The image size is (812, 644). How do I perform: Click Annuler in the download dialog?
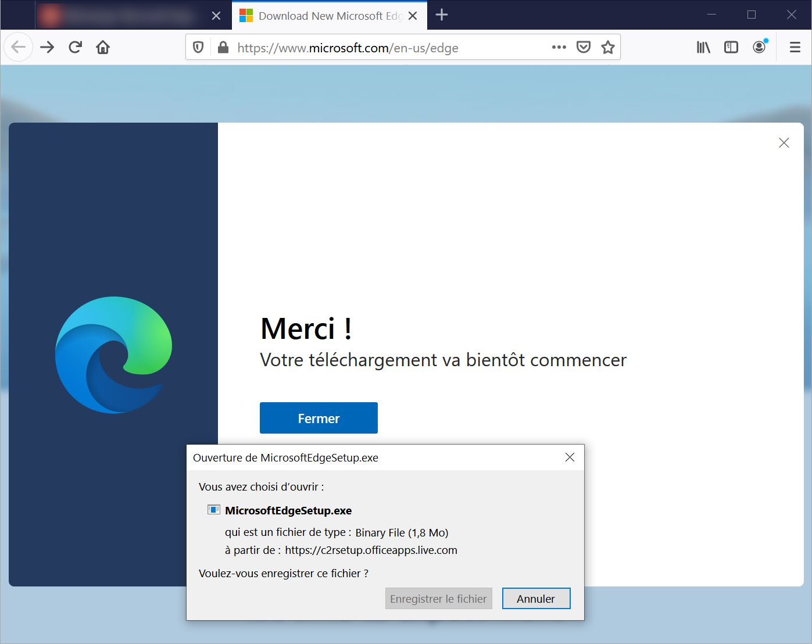coord(536,598)
